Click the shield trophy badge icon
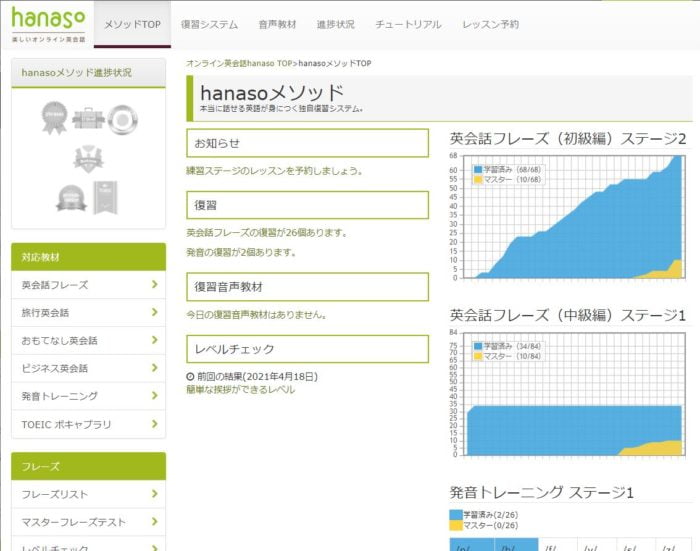 (x=88, y=159)
